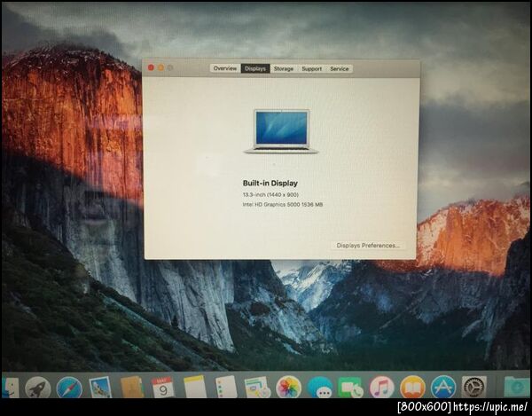Open the Storage tab
Screen dimensions: 532x416
click(x=284, y=68)
